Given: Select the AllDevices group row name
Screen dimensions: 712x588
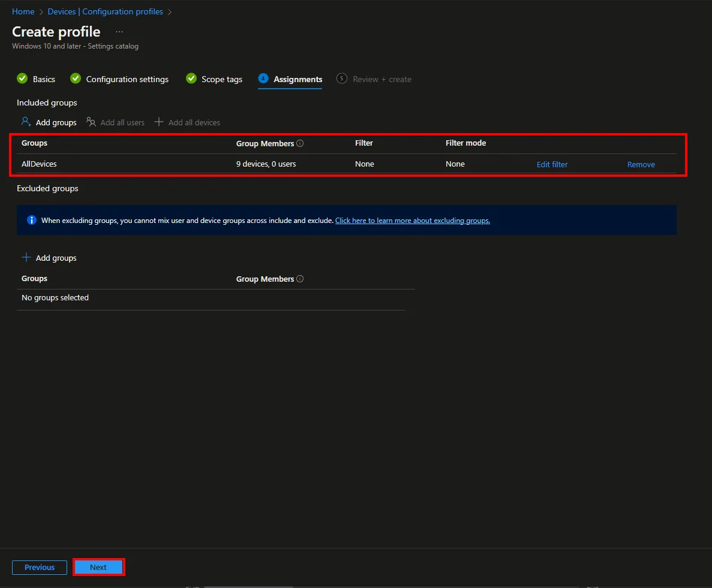Looking at the screenshot, I should [x=39, y=164].
